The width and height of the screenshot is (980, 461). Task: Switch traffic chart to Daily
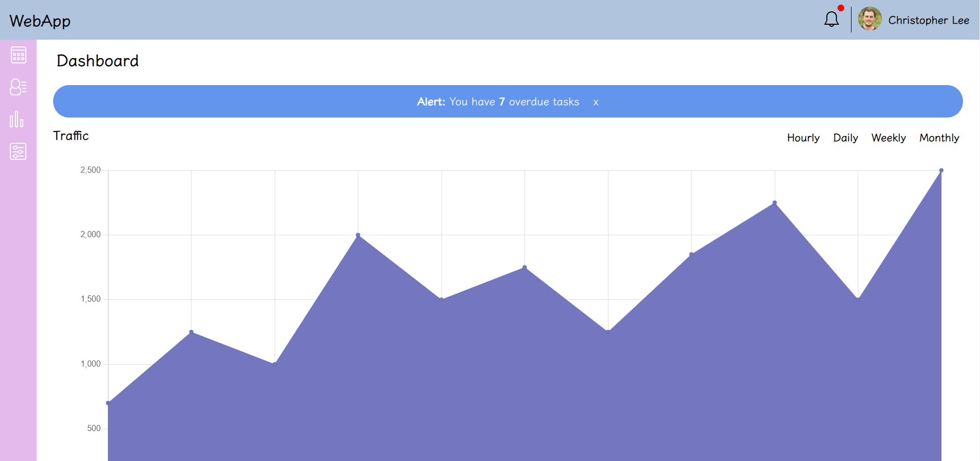click(845, 138)
